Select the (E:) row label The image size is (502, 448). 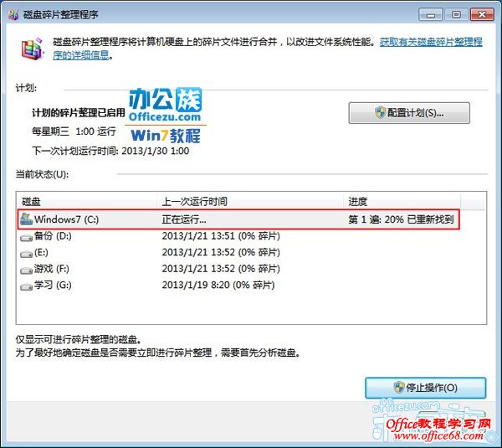(41, 252)
